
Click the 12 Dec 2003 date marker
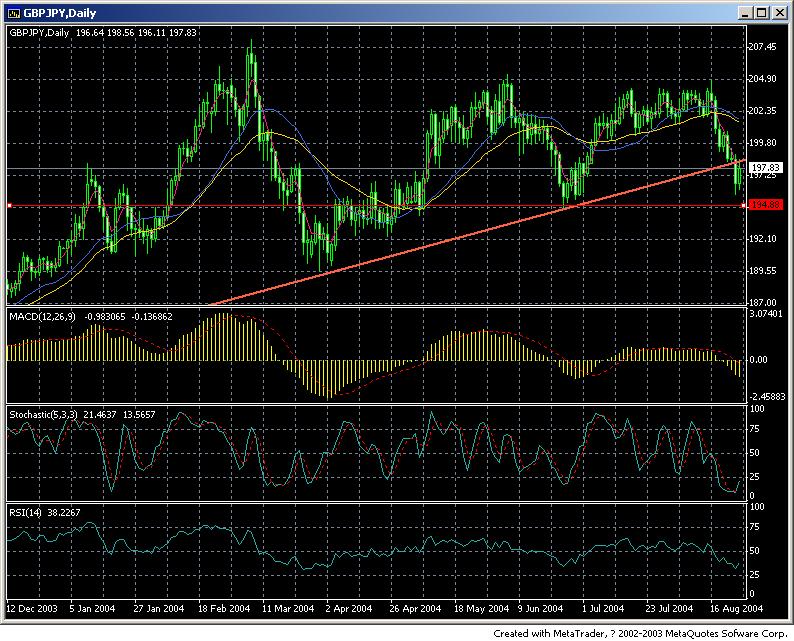(x=30, y=608)
